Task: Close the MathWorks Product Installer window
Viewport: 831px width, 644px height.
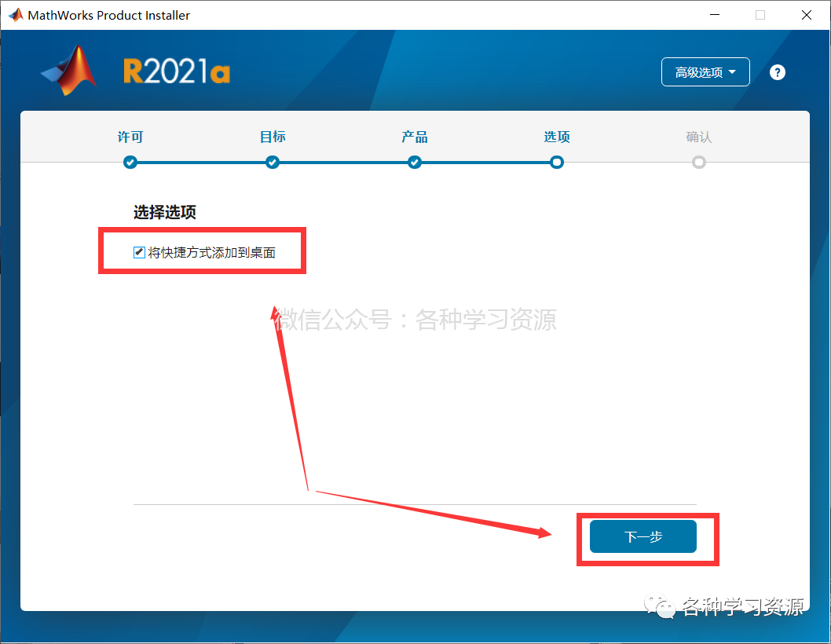Action: (x=806, y=15)
